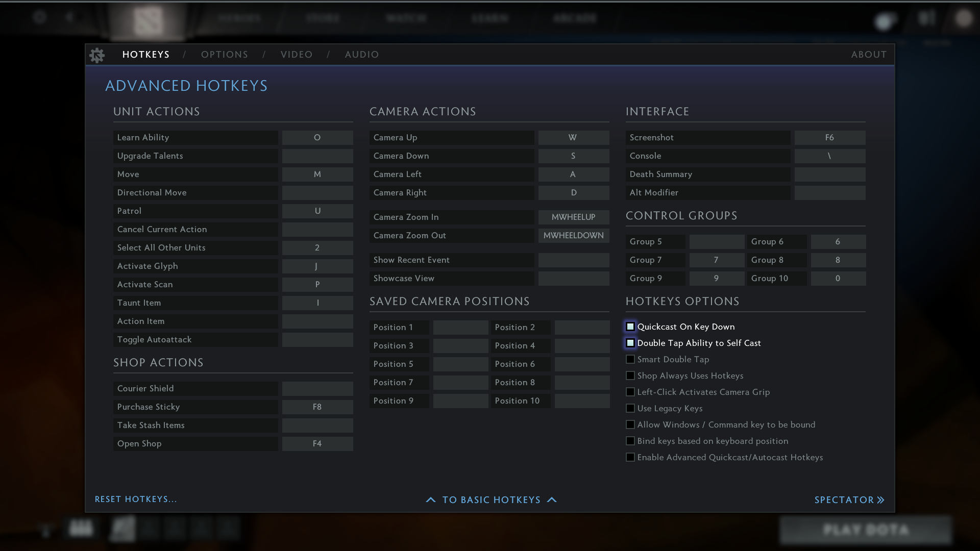The image size is (980, 551).
Task: Click the OPTIONS tab icon
Action: pyautogui.click(x=225, y=55)
